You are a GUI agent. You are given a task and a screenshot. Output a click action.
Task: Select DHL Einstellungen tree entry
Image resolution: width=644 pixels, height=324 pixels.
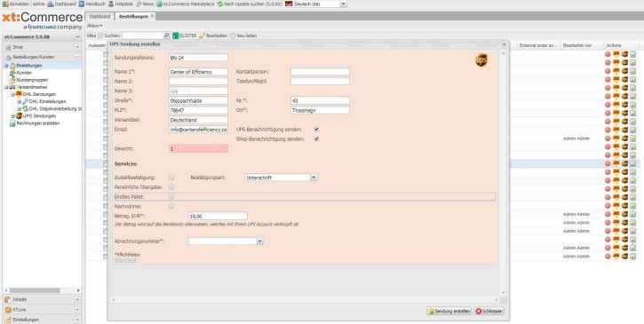47,101
